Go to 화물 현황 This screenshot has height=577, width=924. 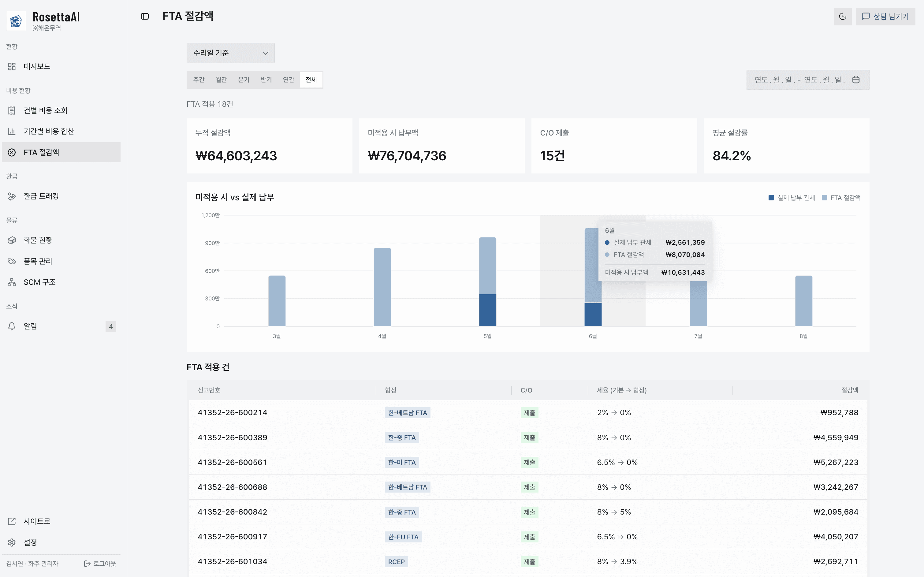61,240
